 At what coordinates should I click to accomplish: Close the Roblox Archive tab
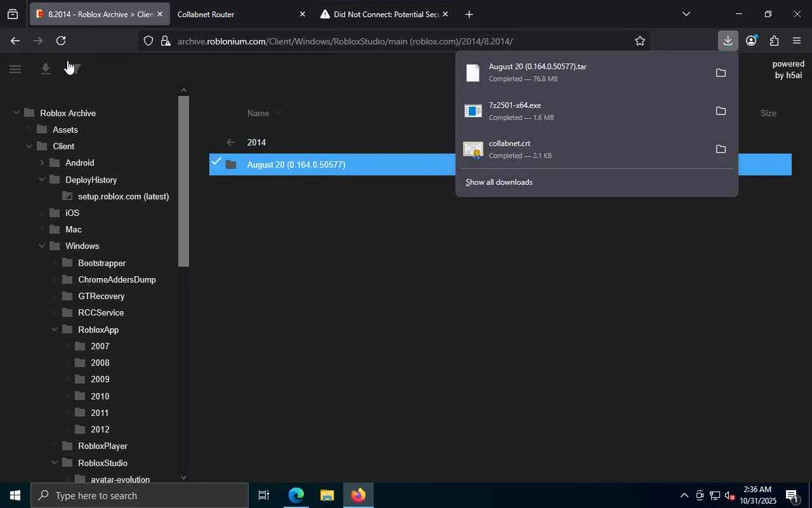[x=159, y=14]
